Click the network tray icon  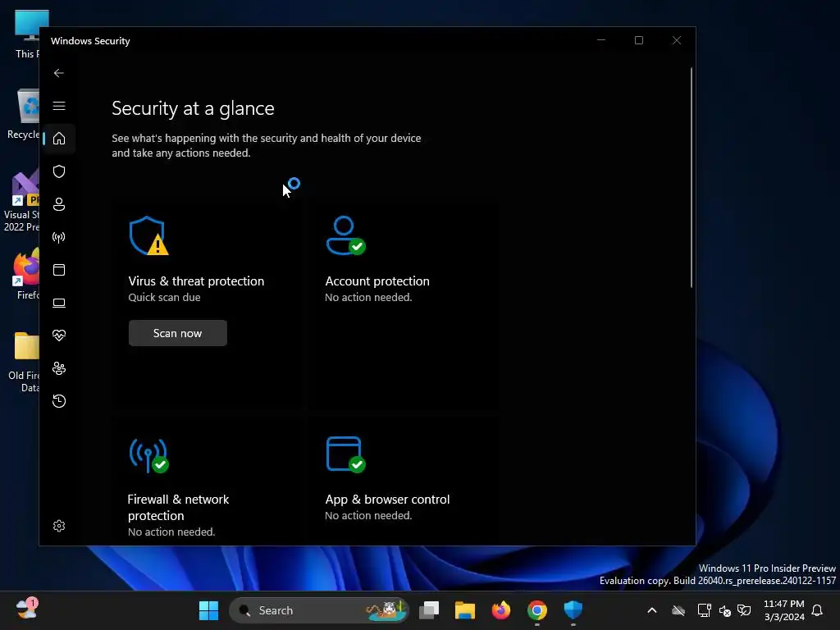[704, 610]
